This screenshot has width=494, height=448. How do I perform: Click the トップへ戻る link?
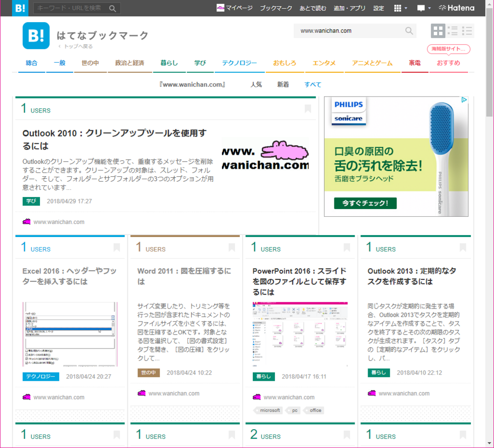coord(76,46)
